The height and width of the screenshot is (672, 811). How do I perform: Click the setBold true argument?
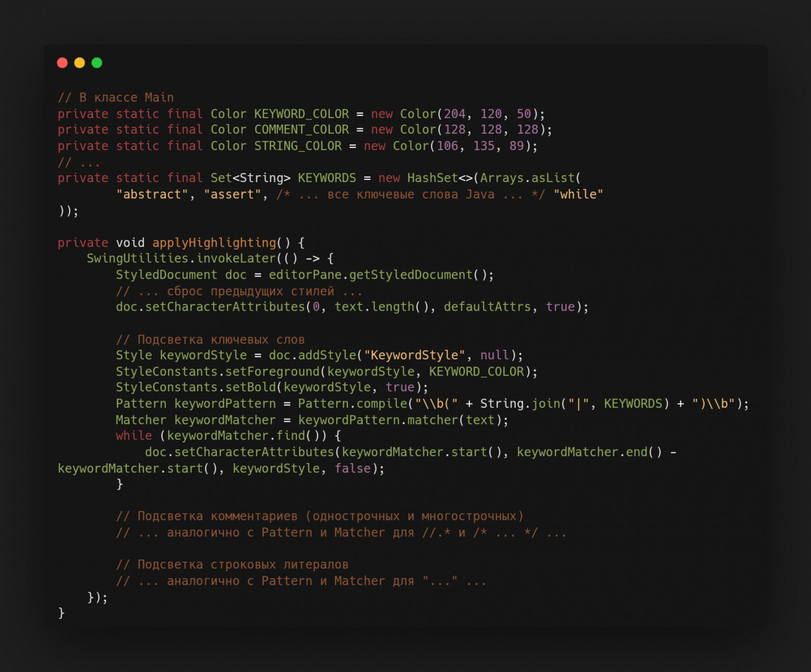click(400, 387)
